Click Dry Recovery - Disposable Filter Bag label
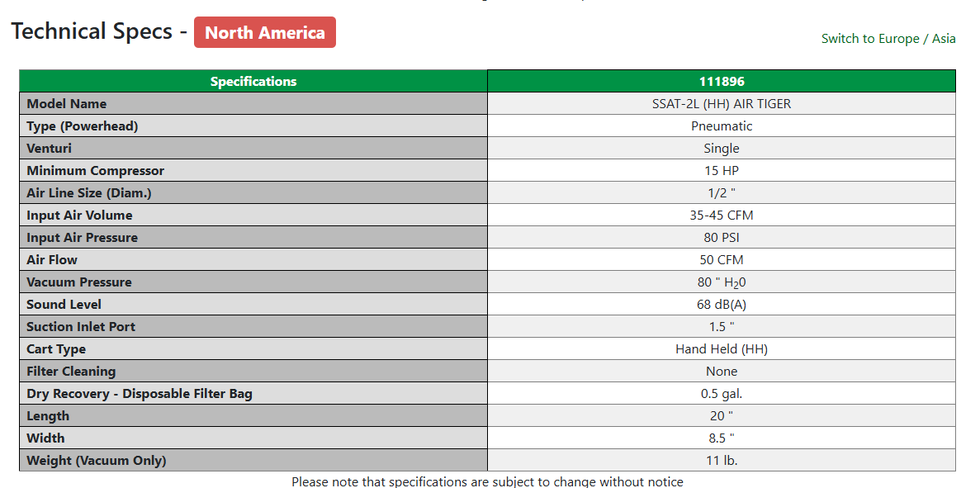 pos(253,394)
